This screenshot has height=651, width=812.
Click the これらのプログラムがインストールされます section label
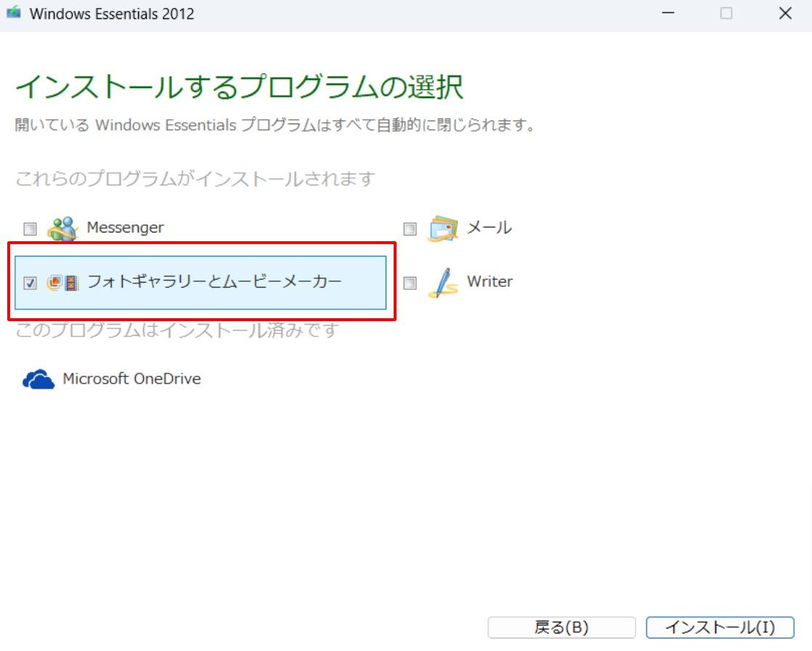pos(195,179)
